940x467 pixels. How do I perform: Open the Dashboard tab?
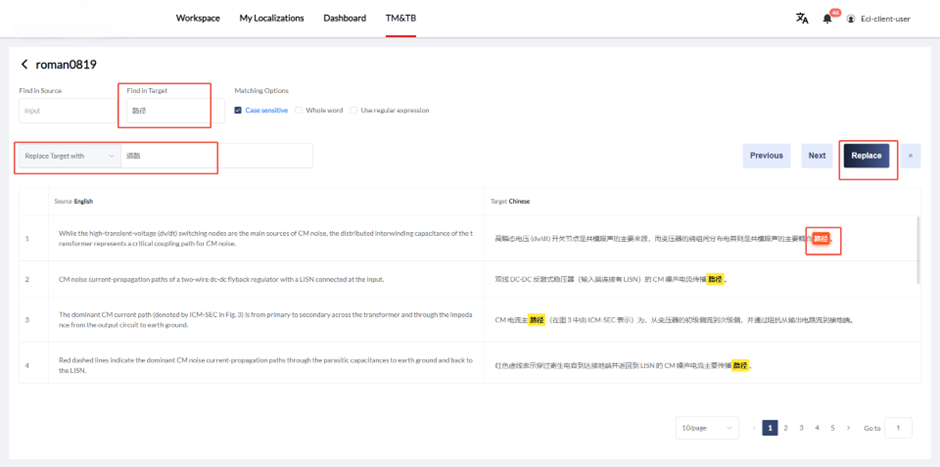point(344,18)
